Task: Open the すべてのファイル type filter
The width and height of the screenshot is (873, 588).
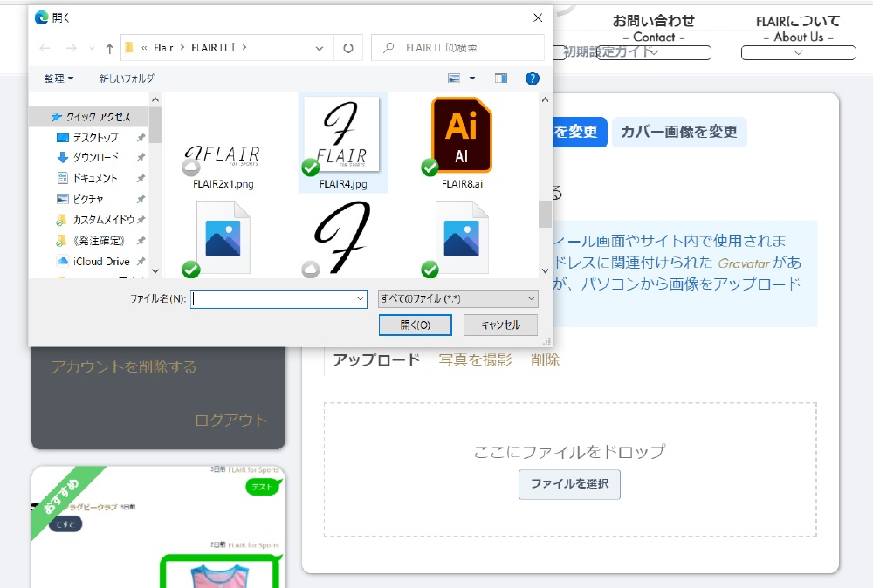Action: pyautogui.click(x=457, y=298)
